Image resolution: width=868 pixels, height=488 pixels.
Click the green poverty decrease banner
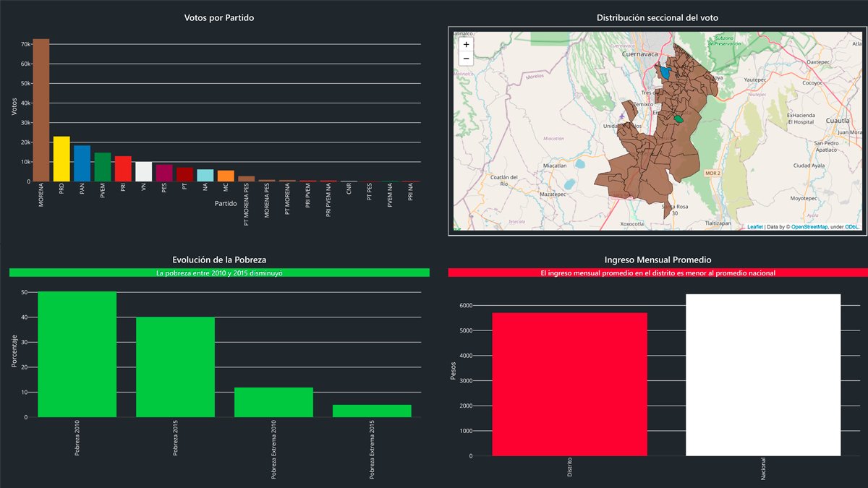(219, 273)
